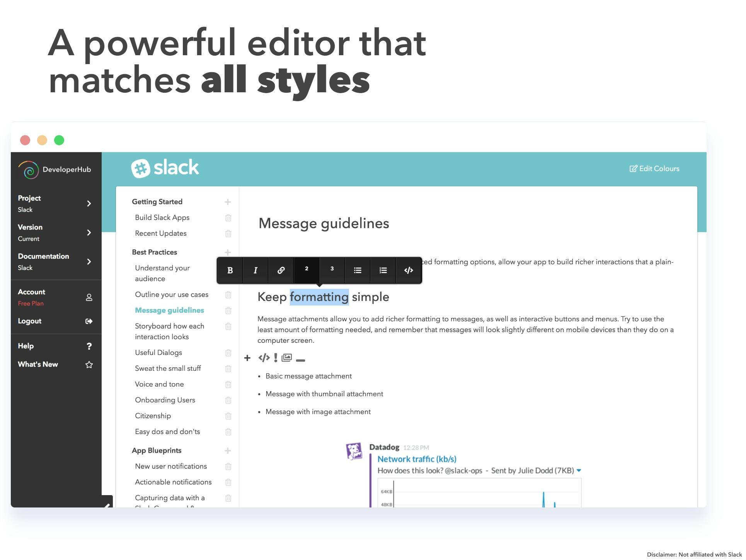The height and width of the screenshot is (560, 746).
Task: Open the Build Slack Apps page
Action: (162, 217)
